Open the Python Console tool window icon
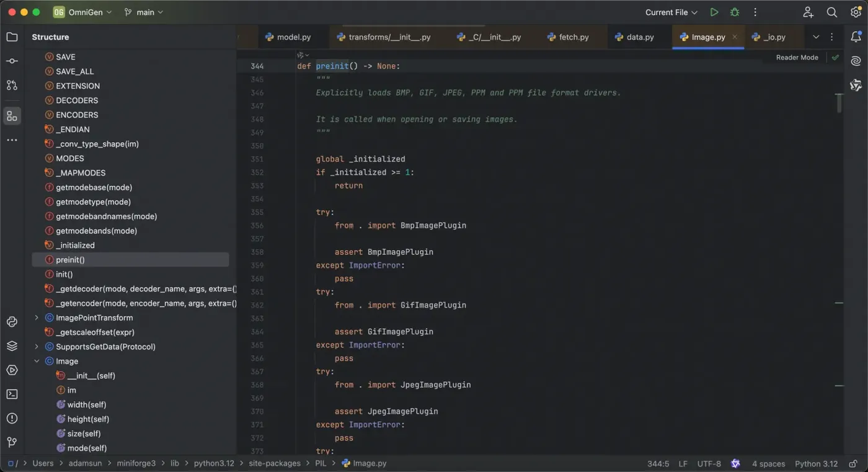 coord(12,321)
